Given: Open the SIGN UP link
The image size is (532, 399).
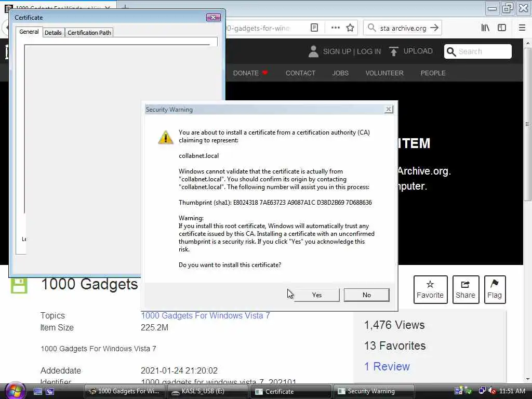Looking at the screenshot, I should click(x=337, y=51).
